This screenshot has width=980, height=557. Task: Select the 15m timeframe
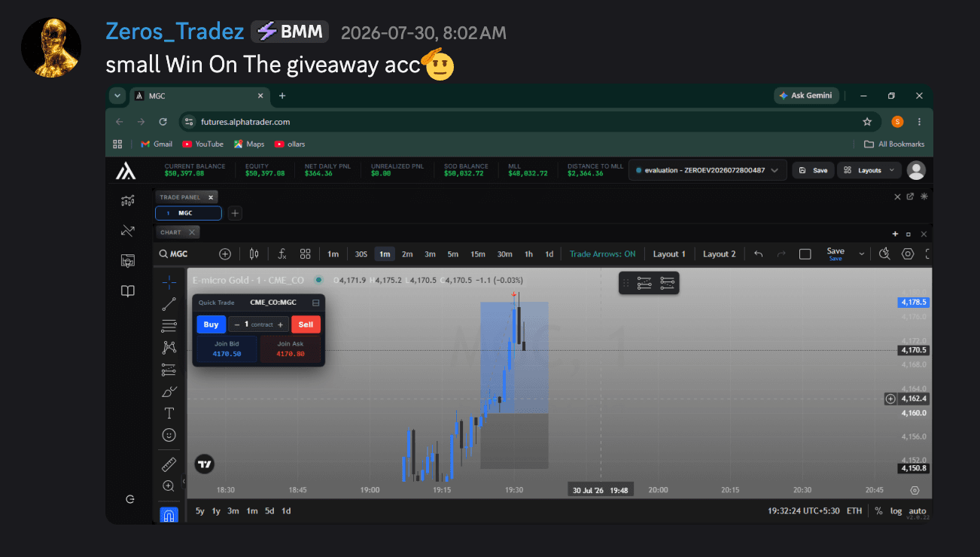pos(478,254)
